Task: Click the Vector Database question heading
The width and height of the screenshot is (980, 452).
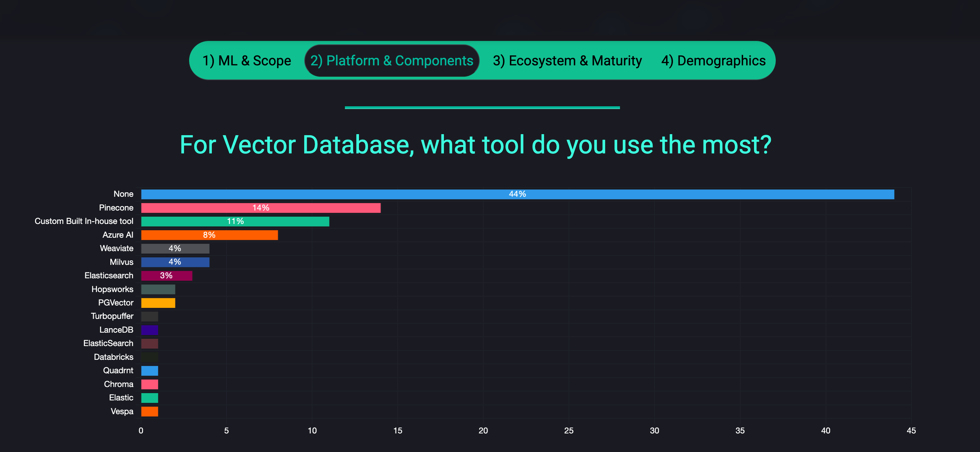Action: pos(476,145)
